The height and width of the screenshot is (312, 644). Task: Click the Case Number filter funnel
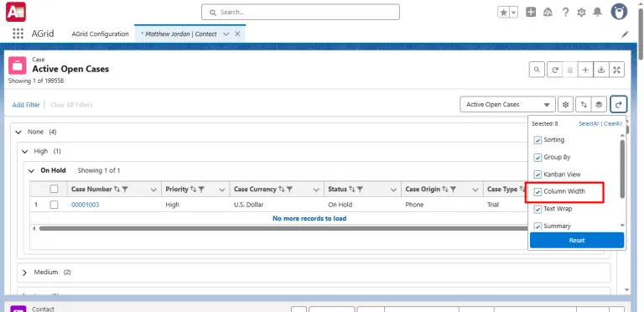pyautogui.click(x=125, y=190)
